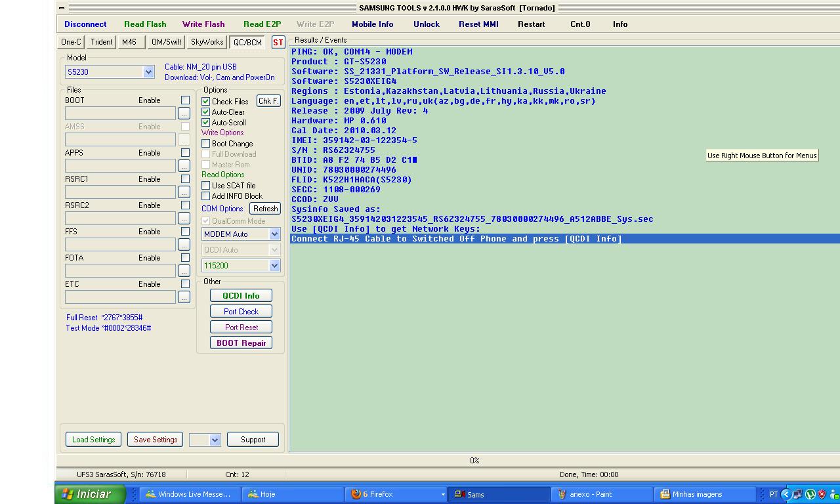Select the highlighted Connect RJ-45 Cable log line

click(x=565, y=239)
